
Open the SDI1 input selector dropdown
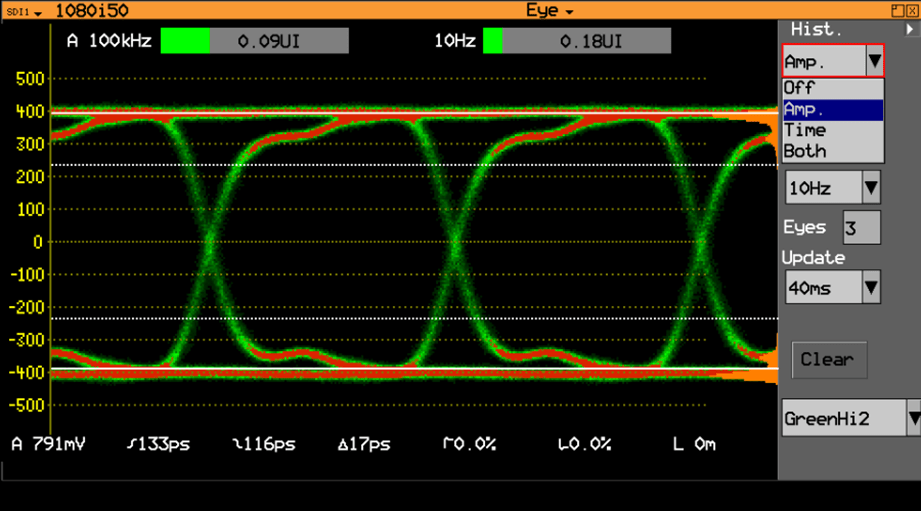click(23, 11)
